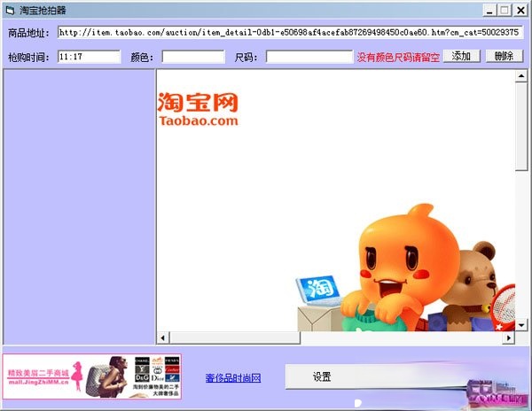Screen dimensions: 532x411
Task: Open the JingZhiMM second-hand mall banner ad
Action: [92, 376]
